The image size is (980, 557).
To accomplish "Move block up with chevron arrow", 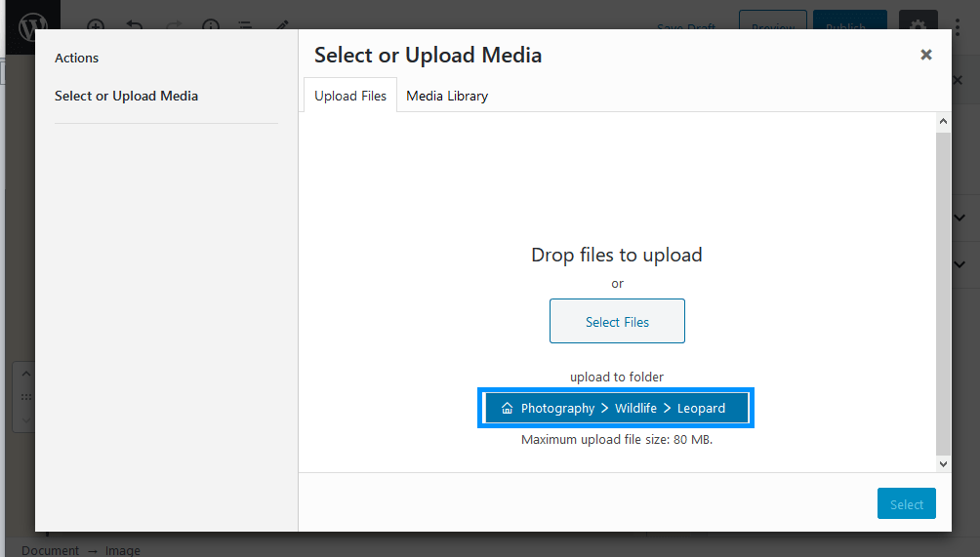I will [26, 375].
